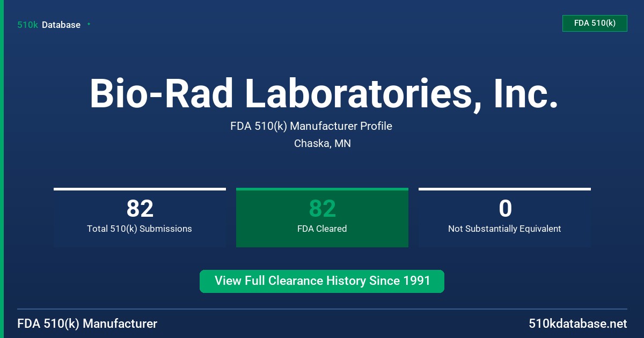The image size is (644, 338).
Task: Select the FDA 510(k) Manufacturer Profile subtitle
Action: tap(311, 126)
